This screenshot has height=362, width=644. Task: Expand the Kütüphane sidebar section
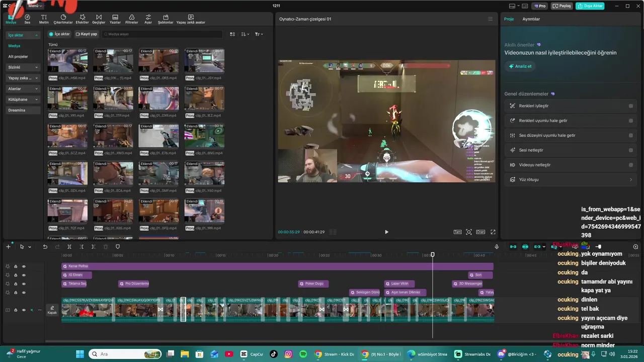click(x=36, y=100)
